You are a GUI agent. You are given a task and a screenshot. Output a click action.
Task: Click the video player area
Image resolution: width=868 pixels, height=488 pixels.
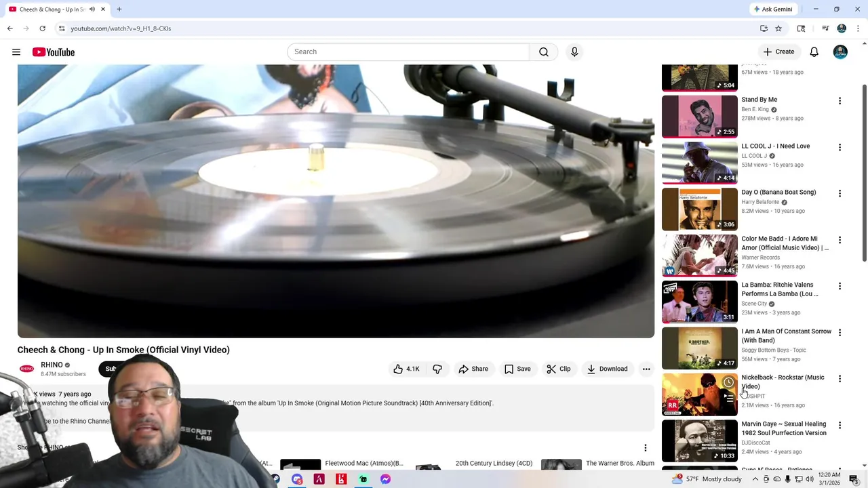click(336, 201)
